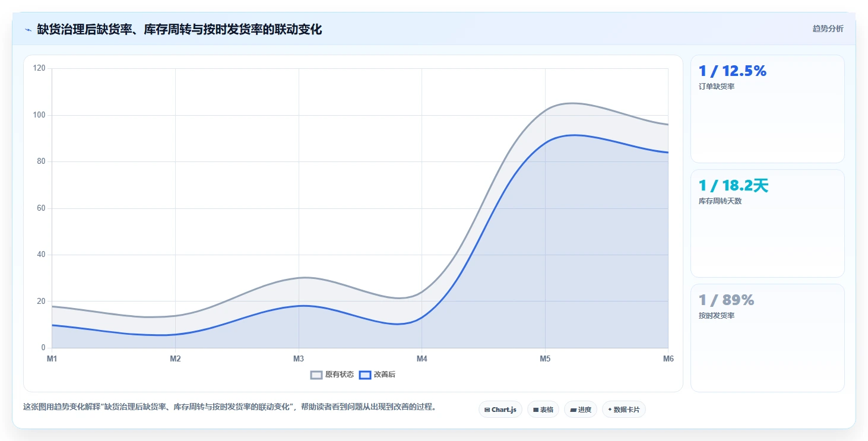Click the M2 x-axis label
The height and width of the screenshot is (441, 868).
coord(175,358)
